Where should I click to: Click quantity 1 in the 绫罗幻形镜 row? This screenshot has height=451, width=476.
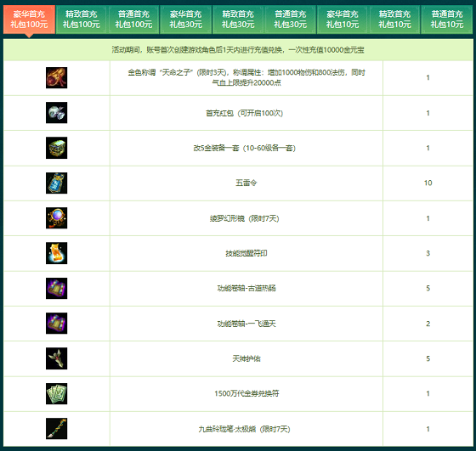click(x=428, y=218)
